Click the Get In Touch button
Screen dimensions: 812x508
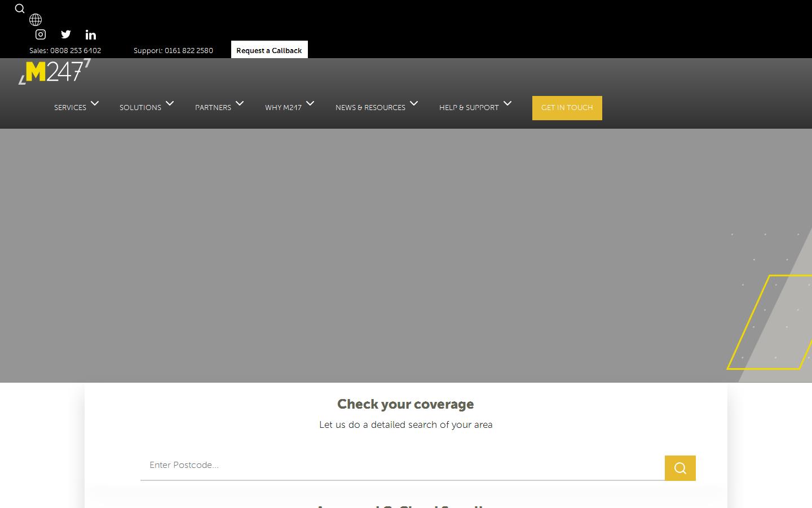click(x=567, y=108)
